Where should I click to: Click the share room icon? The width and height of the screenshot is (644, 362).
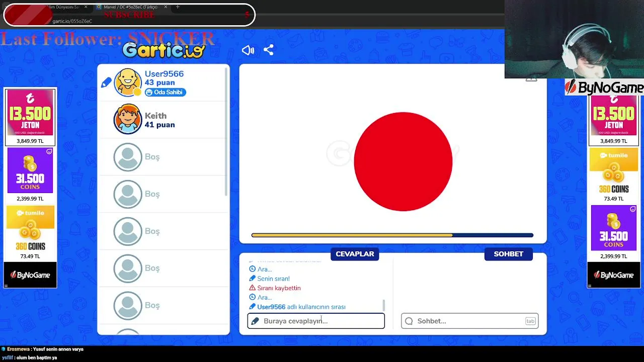(269, 50)
